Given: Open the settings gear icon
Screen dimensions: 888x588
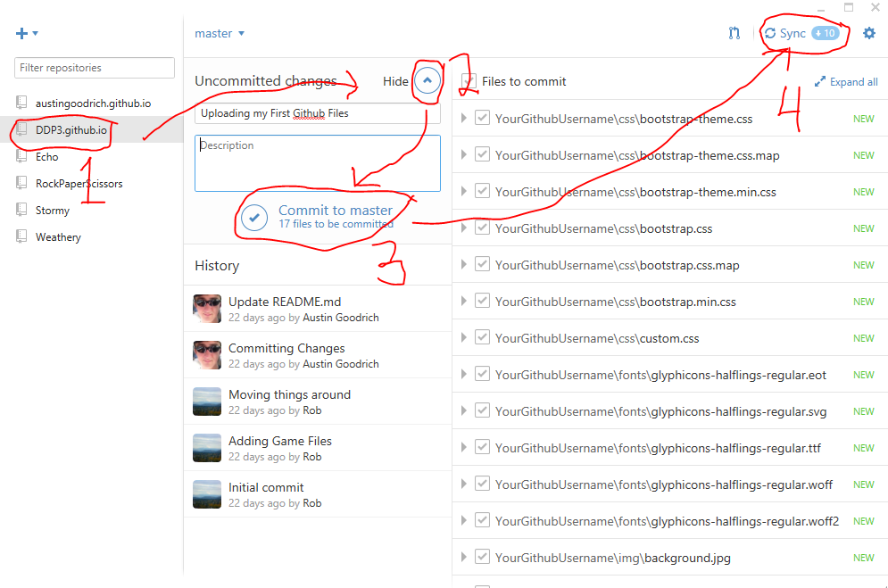Looking at the screenshot, I should coord(869,34).
